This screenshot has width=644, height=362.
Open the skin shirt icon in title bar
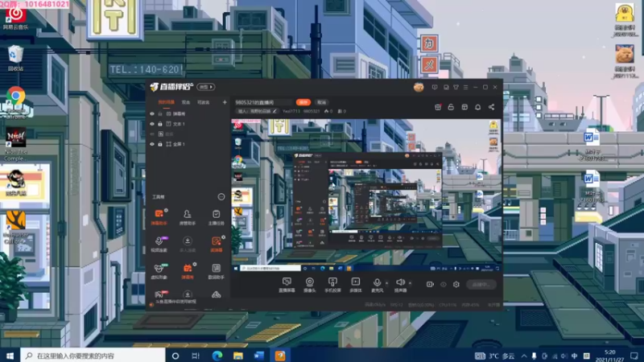(x=456, y=87)
